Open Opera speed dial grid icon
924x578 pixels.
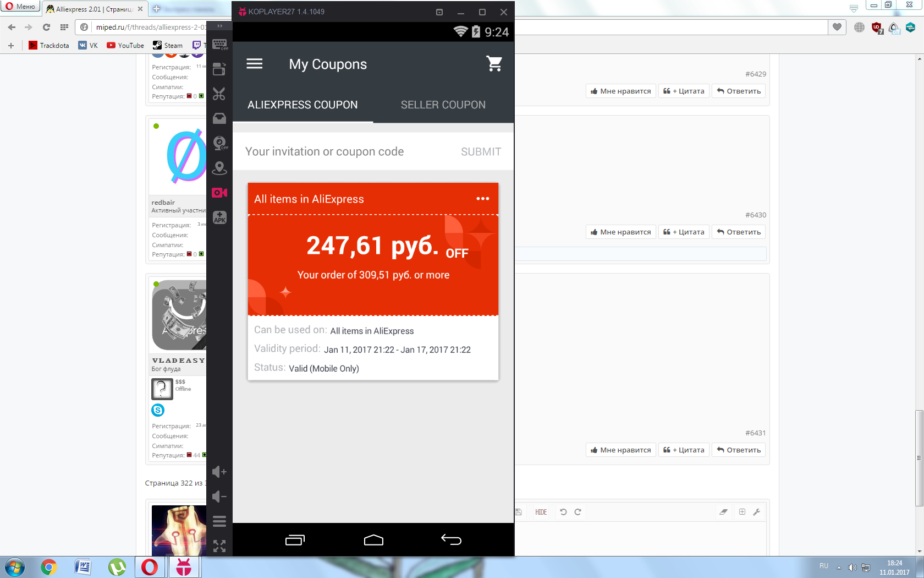pos(64,27)
